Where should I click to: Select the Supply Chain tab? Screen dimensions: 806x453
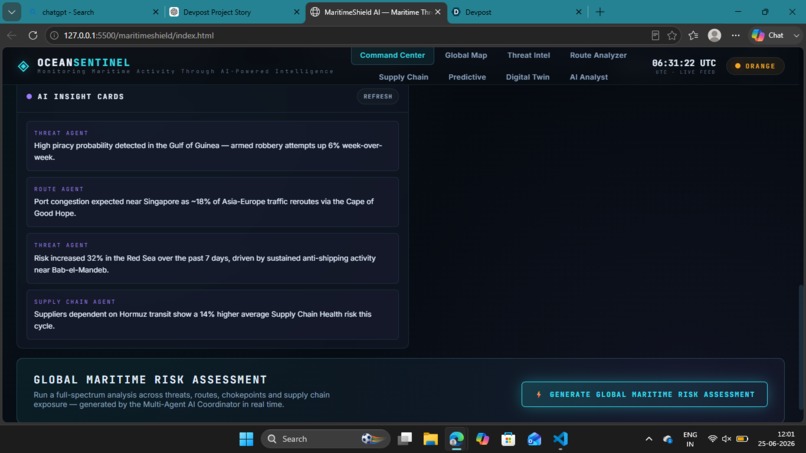(x=404, y=77)
